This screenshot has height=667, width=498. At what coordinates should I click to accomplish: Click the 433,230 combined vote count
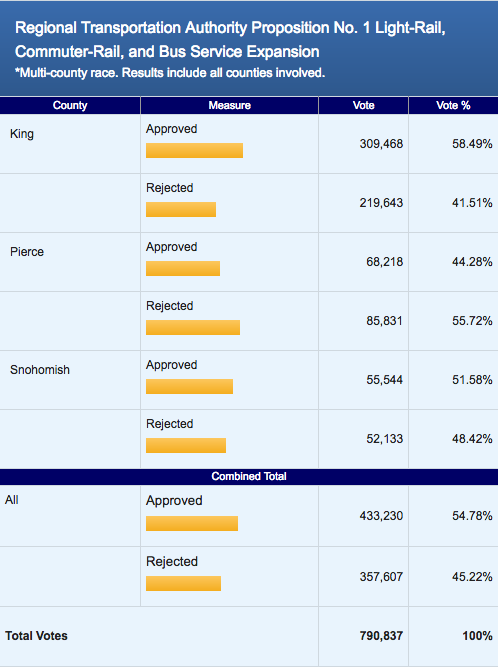point(381,516)
